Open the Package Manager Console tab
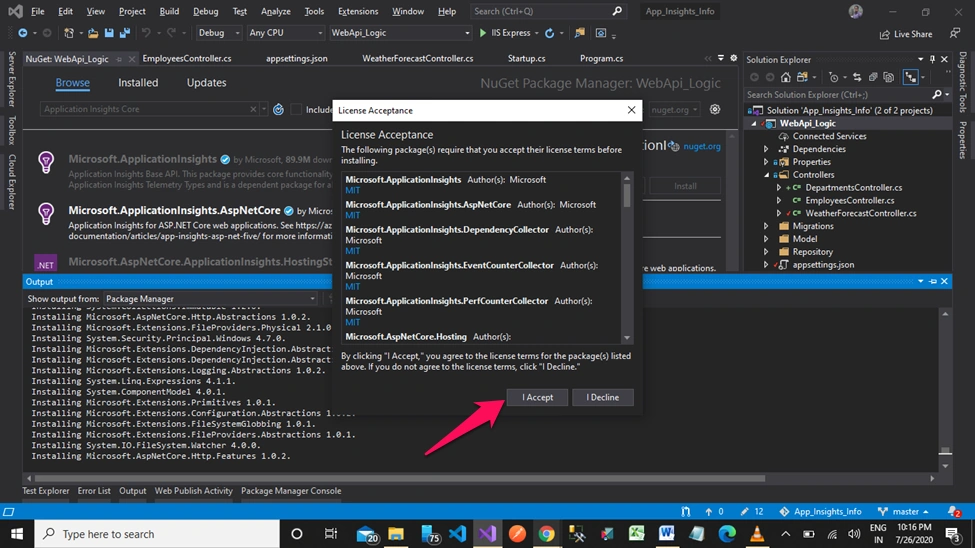975x548 pixels. click(290, 491)
